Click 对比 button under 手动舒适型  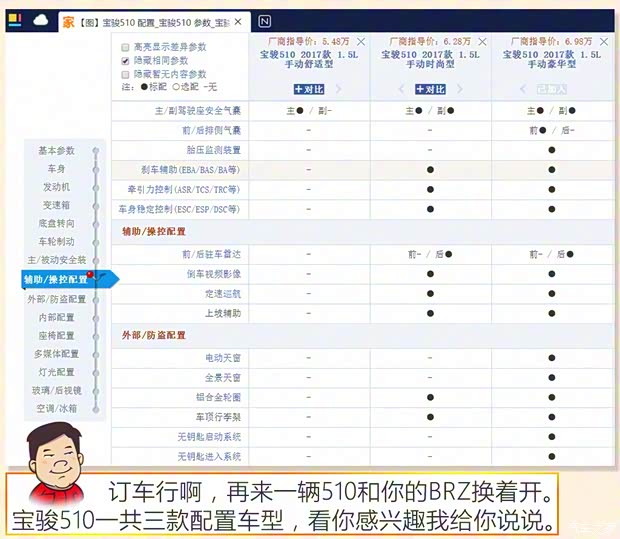[x=308, y=89]
